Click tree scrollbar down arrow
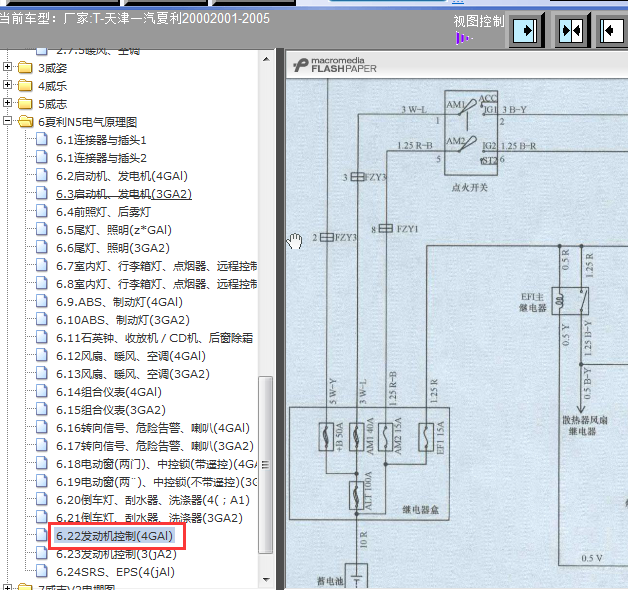628x590 pixels. 266,580
